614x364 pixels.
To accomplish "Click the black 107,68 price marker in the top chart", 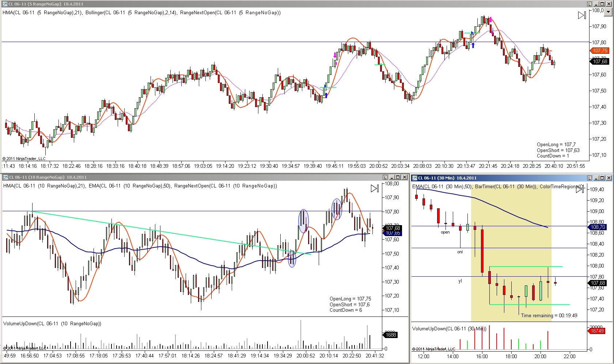I will click(x=600, y=61).
